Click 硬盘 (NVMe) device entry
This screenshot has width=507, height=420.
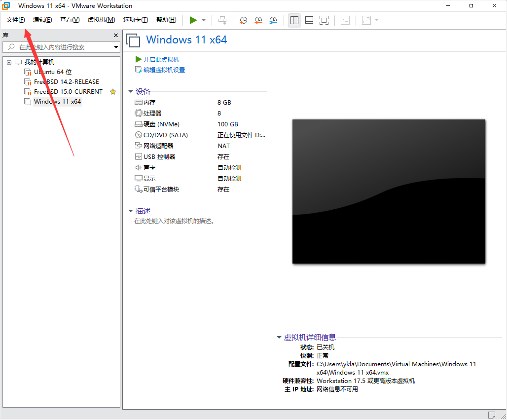[x=161, y=124]
